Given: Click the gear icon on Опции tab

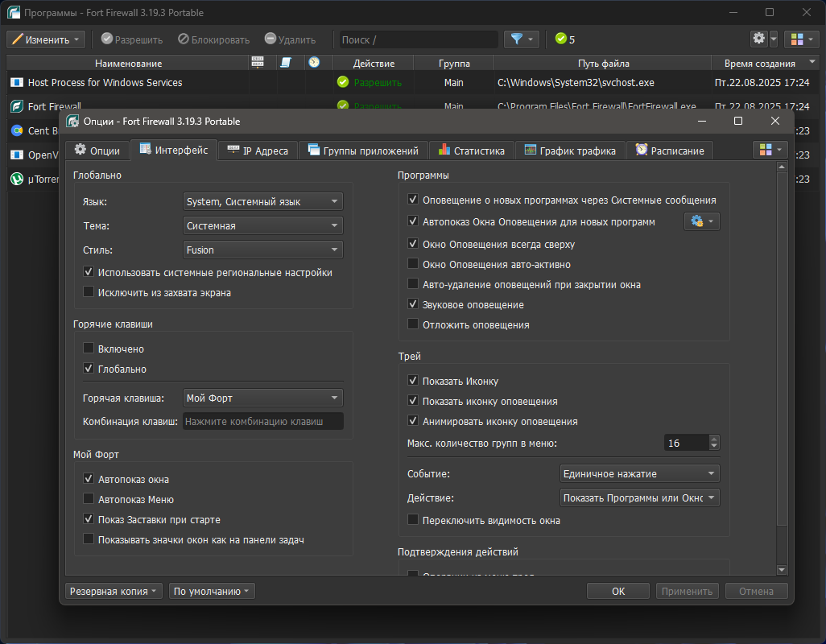Looking at the screenshot, I should click(x=80, y=150).
